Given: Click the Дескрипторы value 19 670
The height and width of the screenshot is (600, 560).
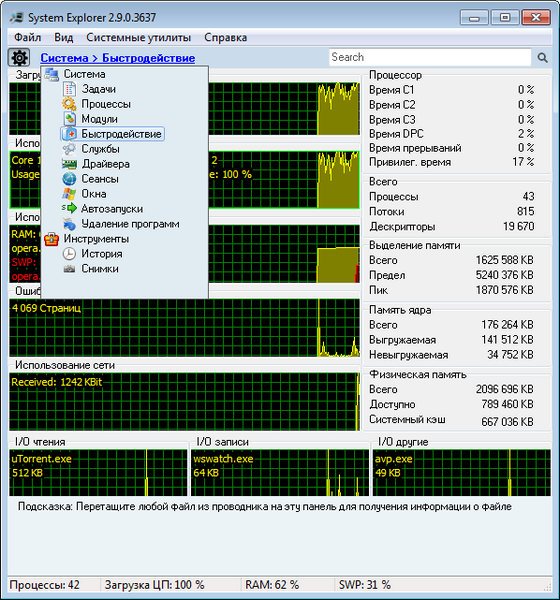Looking at the screenshot, I should click(x=518, y=227).
